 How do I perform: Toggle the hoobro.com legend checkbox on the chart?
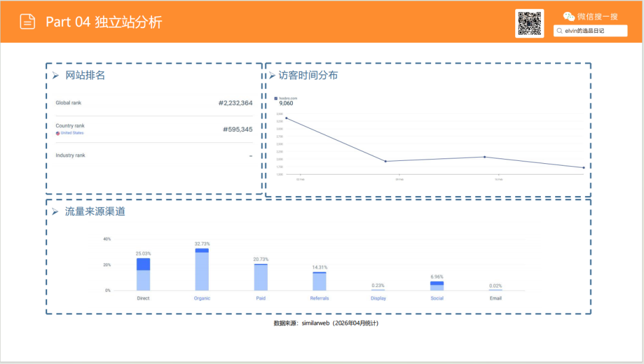(276, 97)
